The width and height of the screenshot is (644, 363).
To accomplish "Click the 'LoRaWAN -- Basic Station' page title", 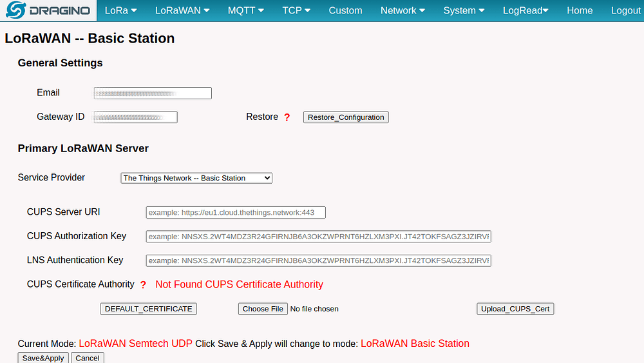I will (x=90, y=38).
